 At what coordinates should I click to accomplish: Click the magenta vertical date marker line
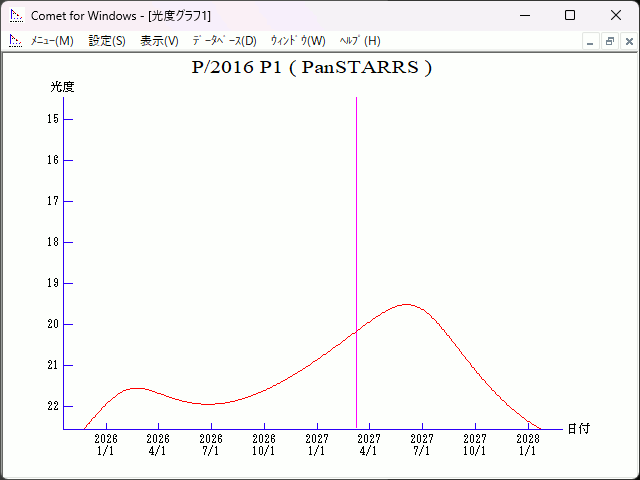[356, 261]
